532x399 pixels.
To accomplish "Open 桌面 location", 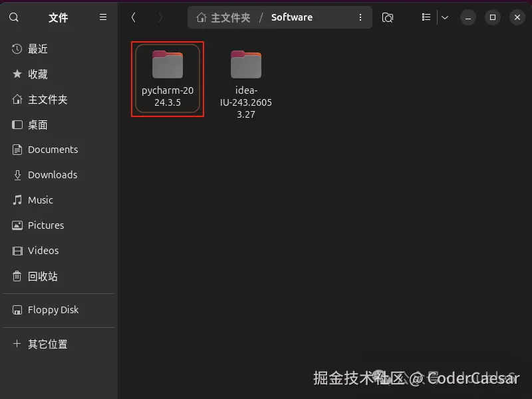I will (59, 124).
